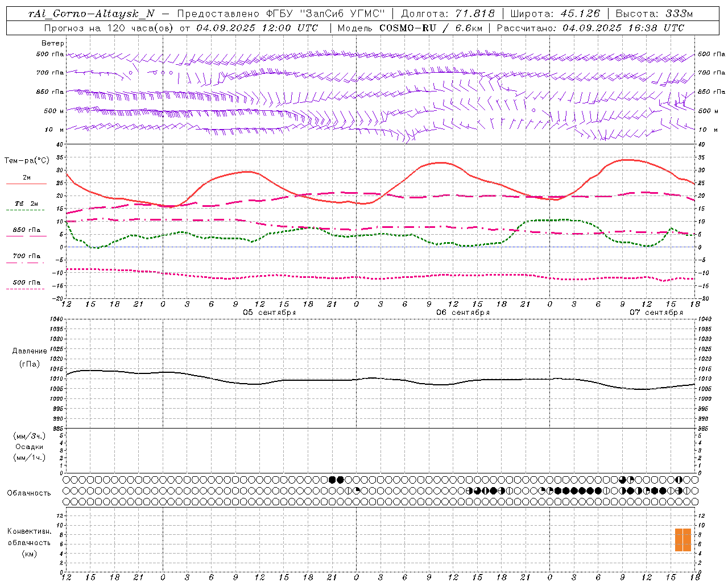Select the Td 2м legend entry
The width and height of the screenshot is (728, 582).
point(27,203)
